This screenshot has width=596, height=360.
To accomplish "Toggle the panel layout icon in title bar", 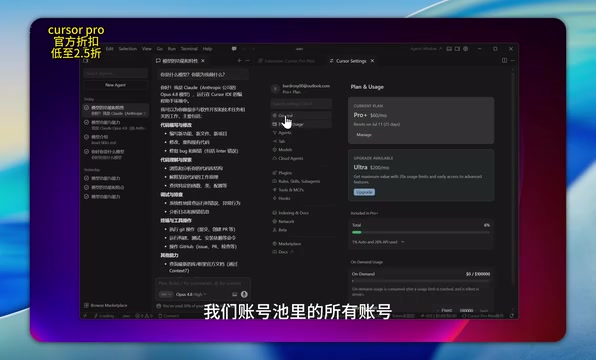I will pos(449,49).
